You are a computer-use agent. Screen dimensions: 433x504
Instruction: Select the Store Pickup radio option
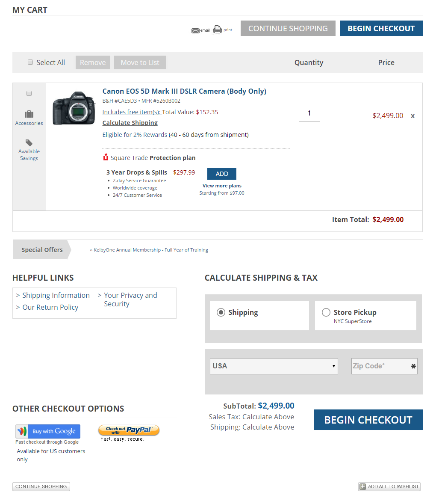click(x=326, y=312)
